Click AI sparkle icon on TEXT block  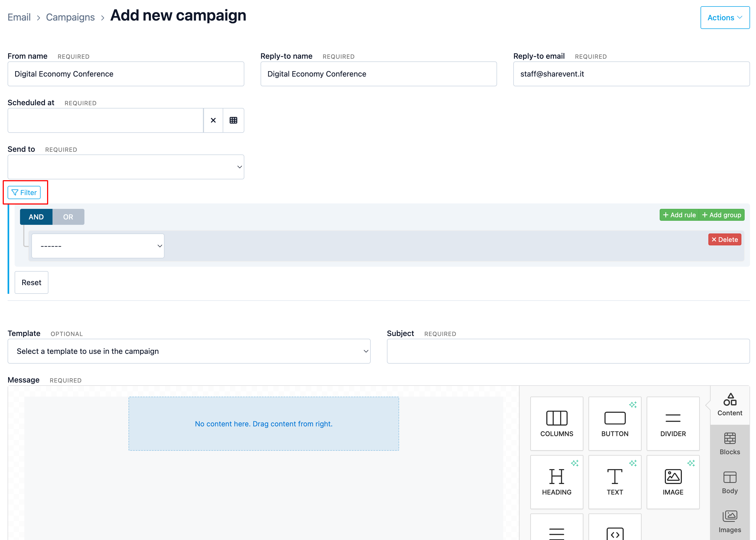pos(633,463)
